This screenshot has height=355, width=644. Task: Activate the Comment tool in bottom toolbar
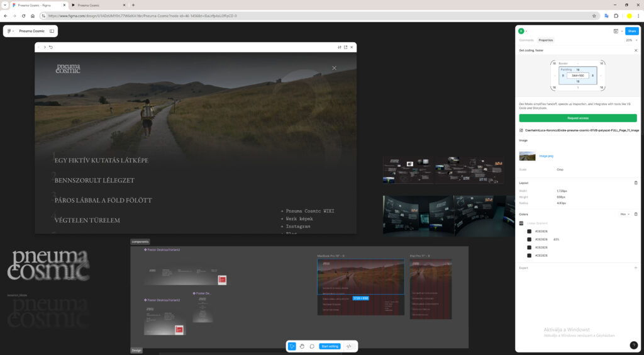(312, 346)
